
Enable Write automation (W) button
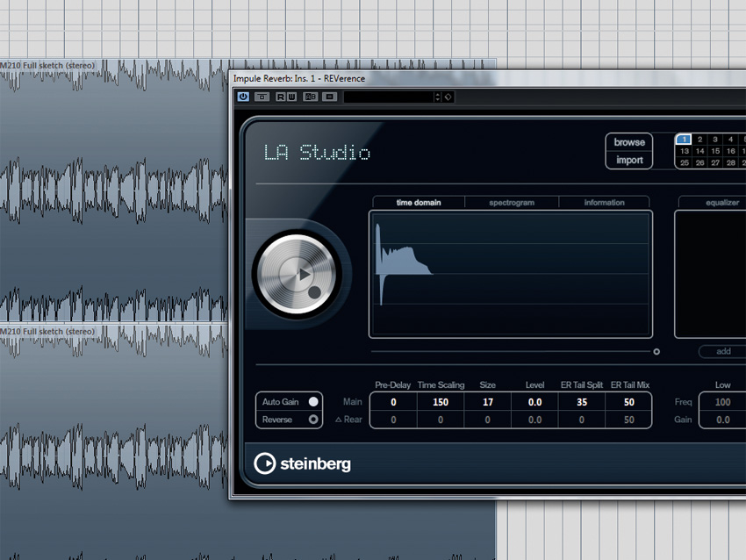point(291,97)
